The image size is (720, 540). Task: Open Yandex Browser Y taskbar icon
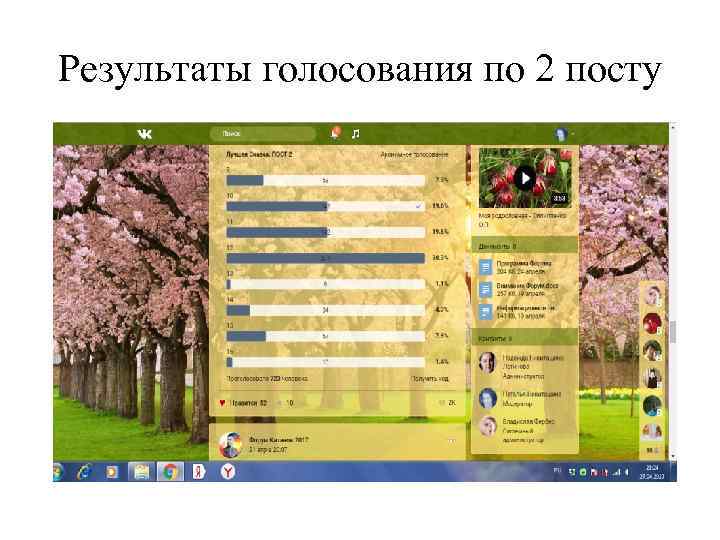[x=227, y=472]
